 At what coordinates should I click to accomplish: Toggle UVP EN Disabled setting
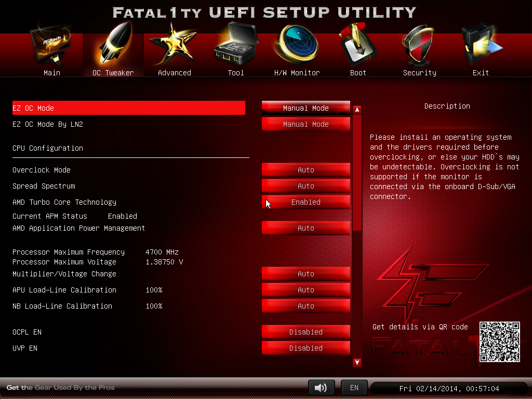tap(305, 348)
